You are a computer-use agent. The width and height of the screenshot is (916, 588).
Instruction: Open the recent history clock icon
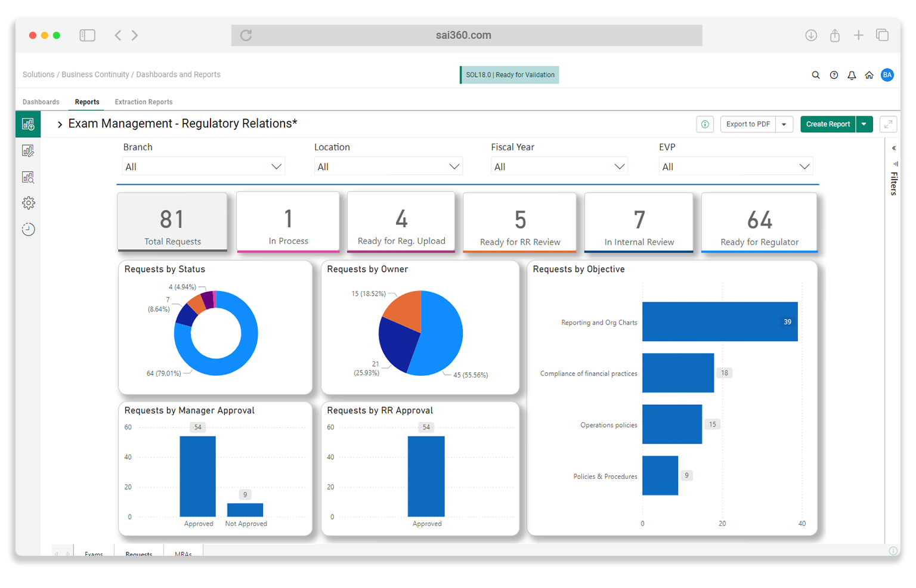coord(28,229)
